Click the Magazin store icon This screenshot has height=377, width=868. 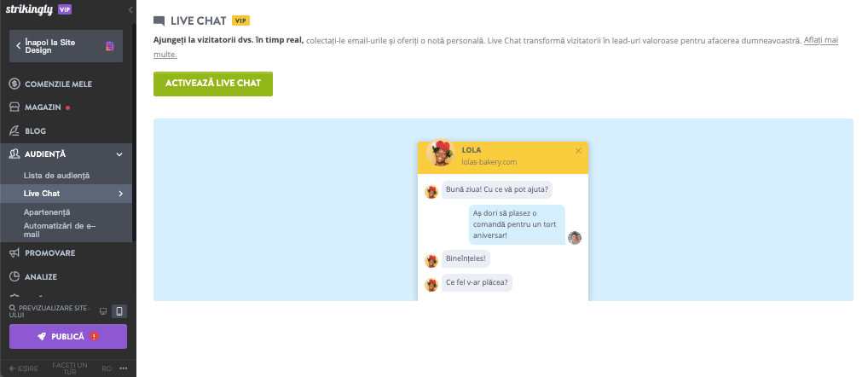15,107
